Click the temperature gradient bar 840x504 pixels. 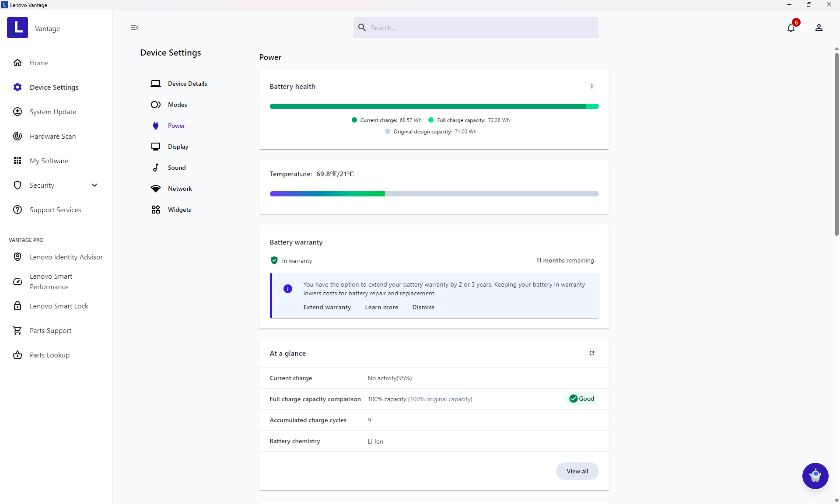coord(434,194)
